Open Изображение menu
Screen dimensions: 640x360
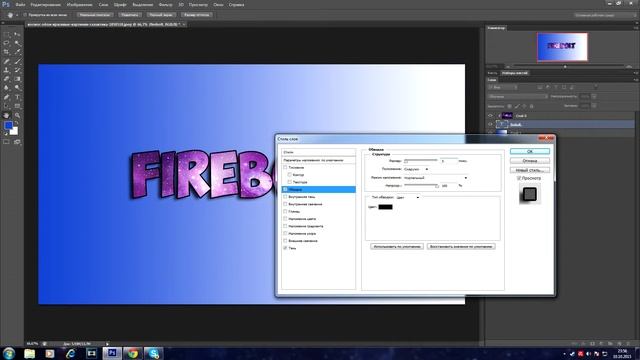(x=80, y=5)
